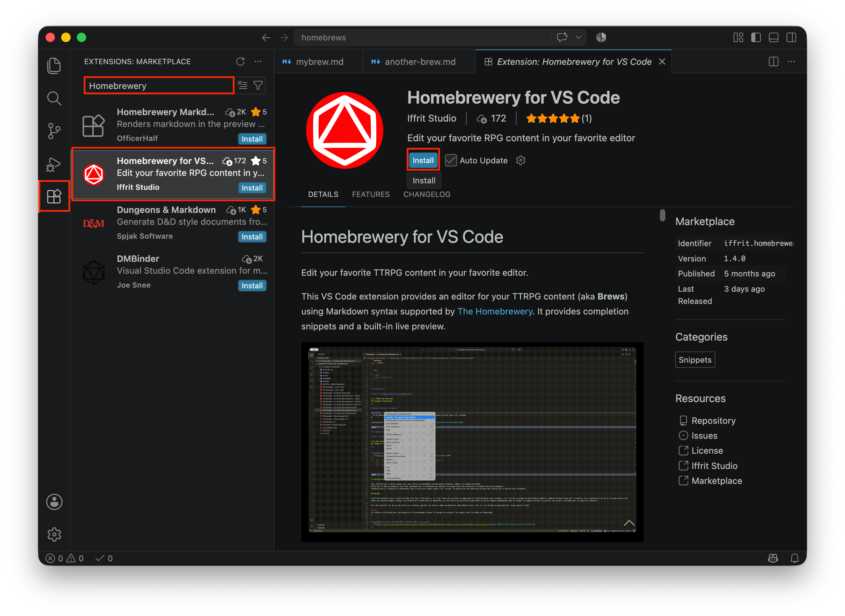Filter extensions with funnel icon
Image resolution: width=845 pixels, height=616 pixels.
(x=258, y=85)
